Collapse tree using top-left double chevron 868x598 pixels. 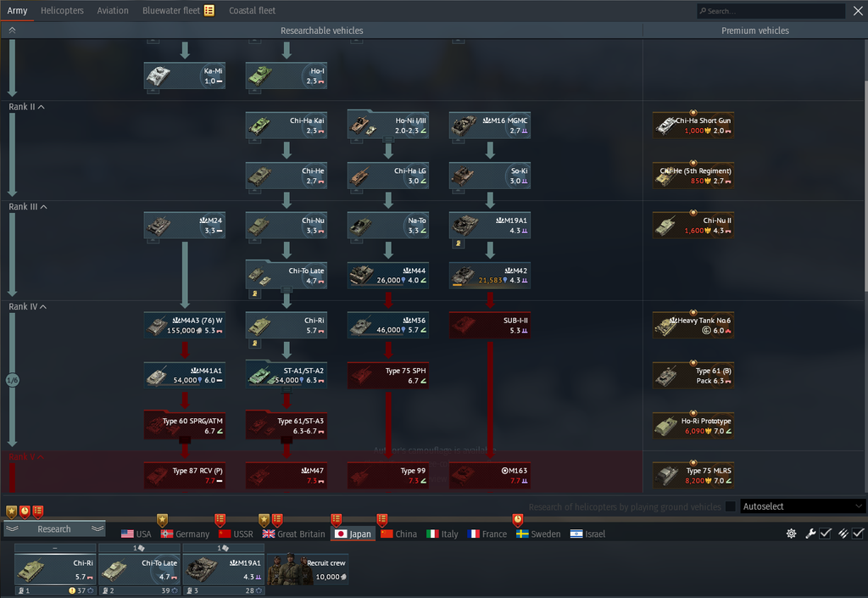click(12, 31)
